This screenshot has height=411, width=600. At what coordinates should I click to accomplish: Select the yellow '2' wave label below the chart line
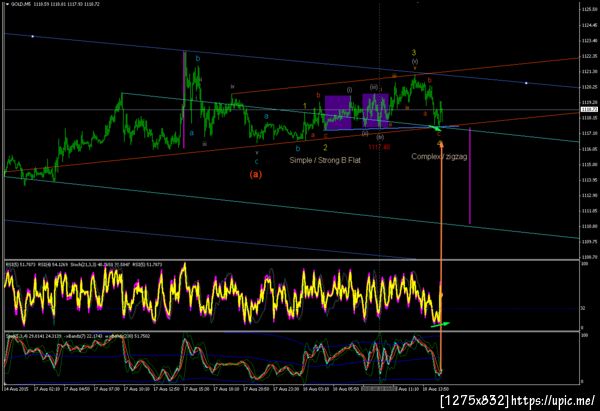tap(325, 147)
